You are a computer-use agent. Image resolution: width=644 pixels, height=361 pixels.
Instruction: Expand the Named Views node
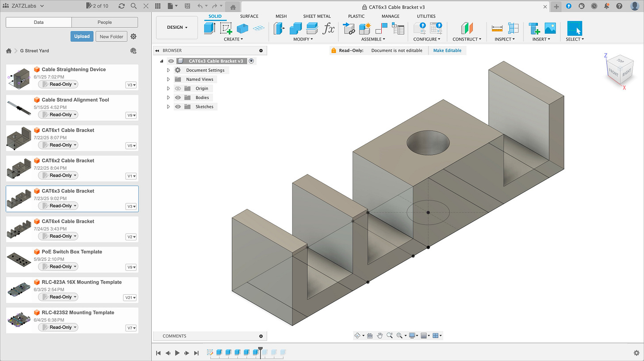point(168,80)
